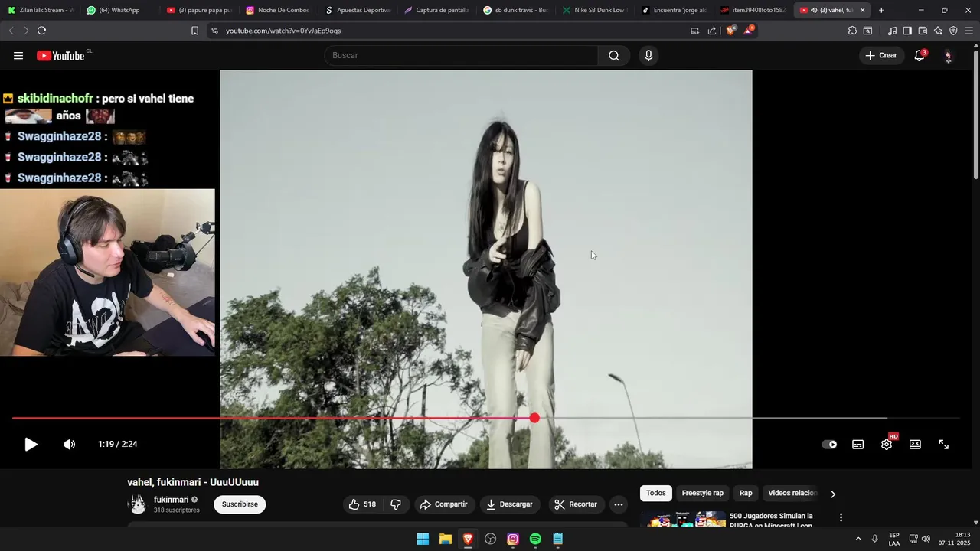The image size is (980, 551).
Task: Subscribe with the Suscribirse button
Action: (x=240, y=504)
